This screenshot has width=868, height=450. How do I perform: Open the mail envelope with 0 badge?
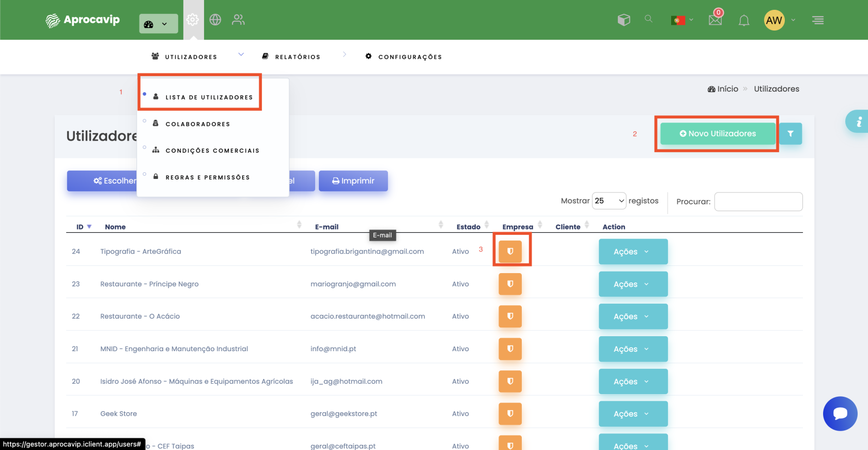(716, 19)
